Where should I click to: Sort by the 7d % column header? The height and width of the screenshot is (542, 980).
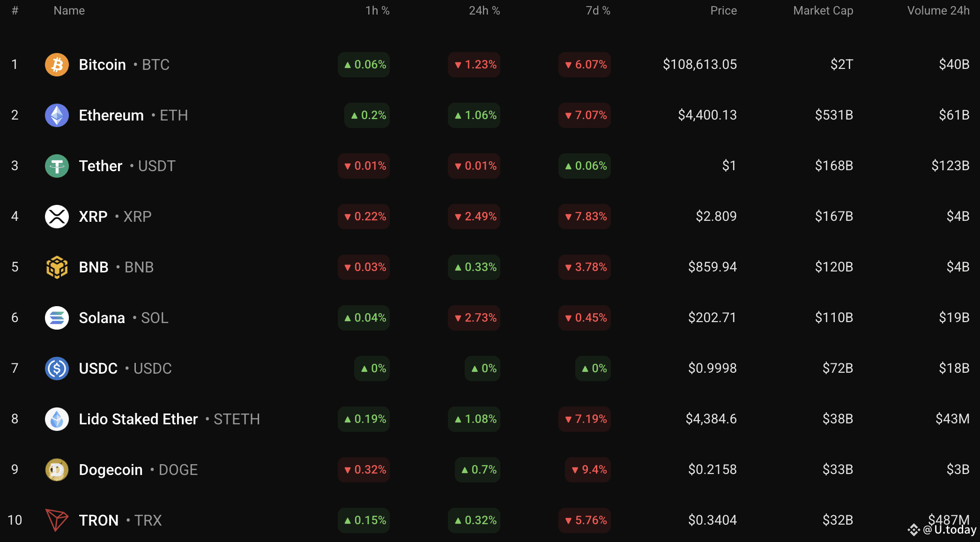(598, 11)
